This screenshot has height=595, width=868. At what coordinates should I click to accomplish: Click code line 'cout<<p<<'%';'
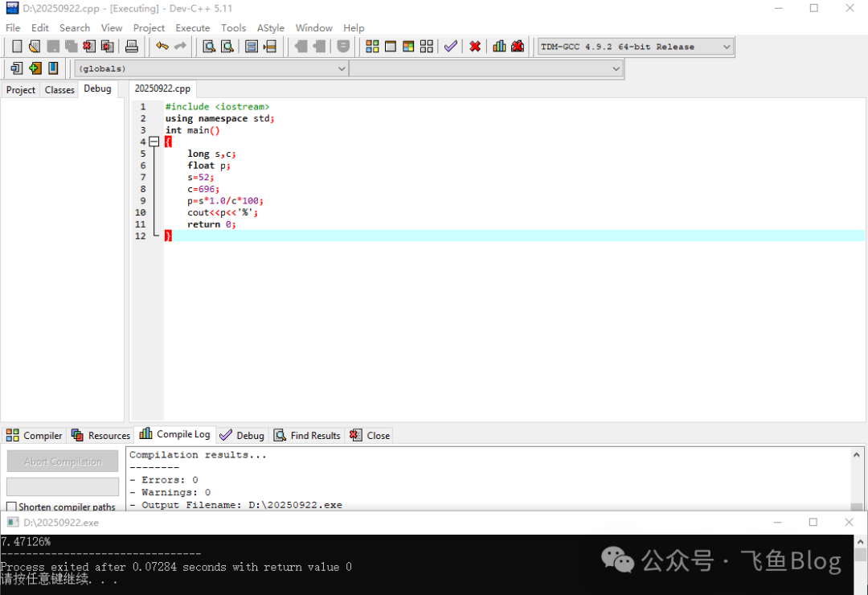223,212
